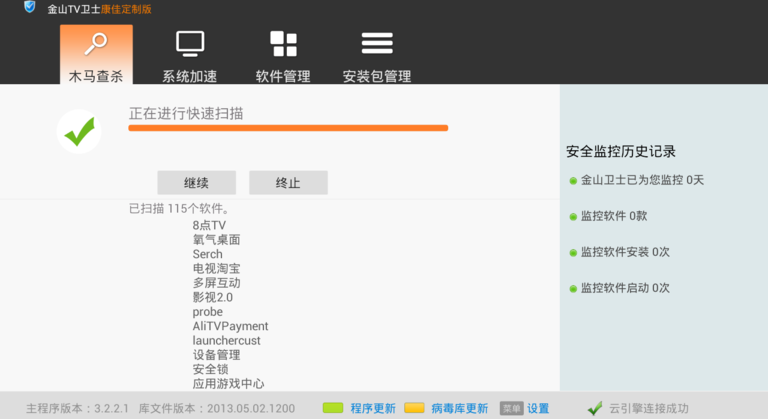This screenshot has width=768, height=419.
Task: Select 影视2.0 in the list
Action: (x=213, y=297)
